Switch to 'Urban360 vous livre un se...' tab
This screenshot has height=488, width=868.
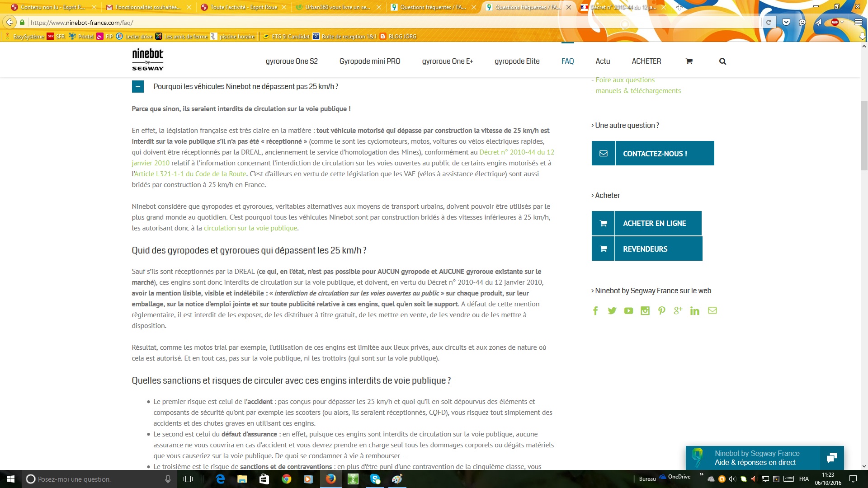click(339, 7)
